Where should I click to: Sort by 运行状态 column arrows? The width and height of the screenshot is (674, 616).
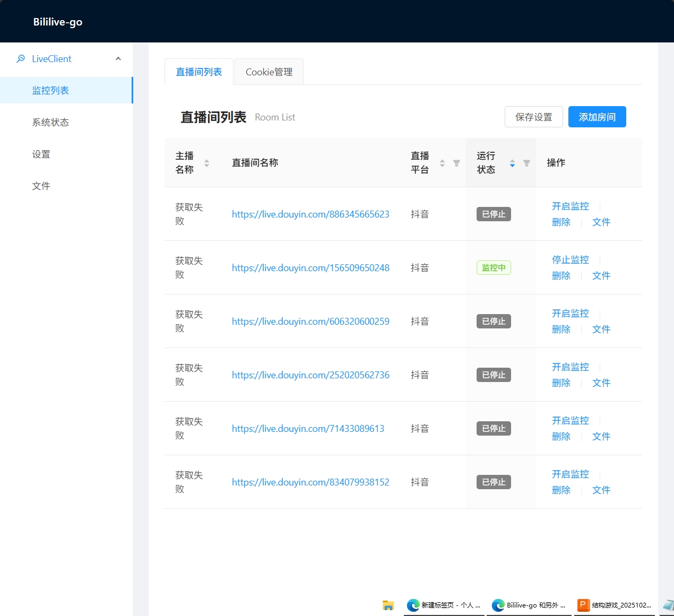point(512,163)
